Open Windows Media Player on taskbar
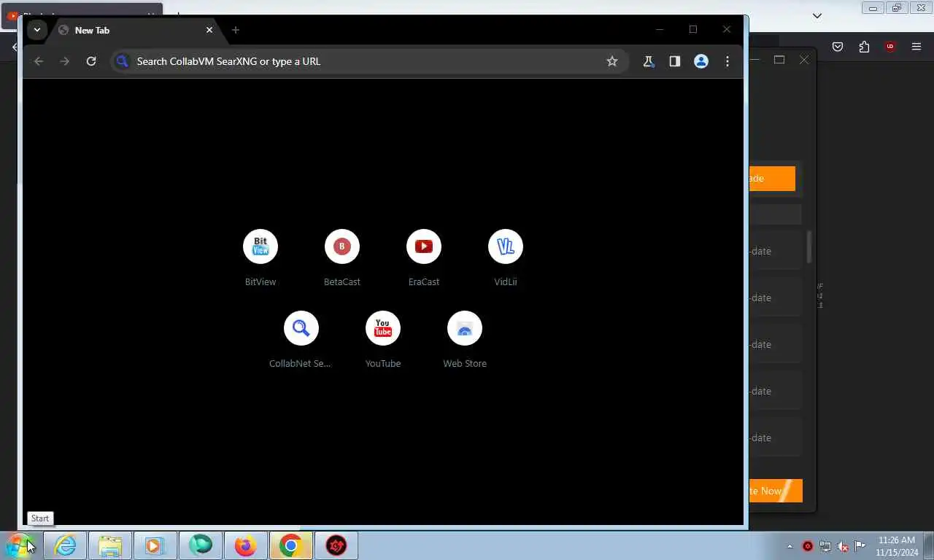This screenshot has width=934, height=560. point(155,545)
